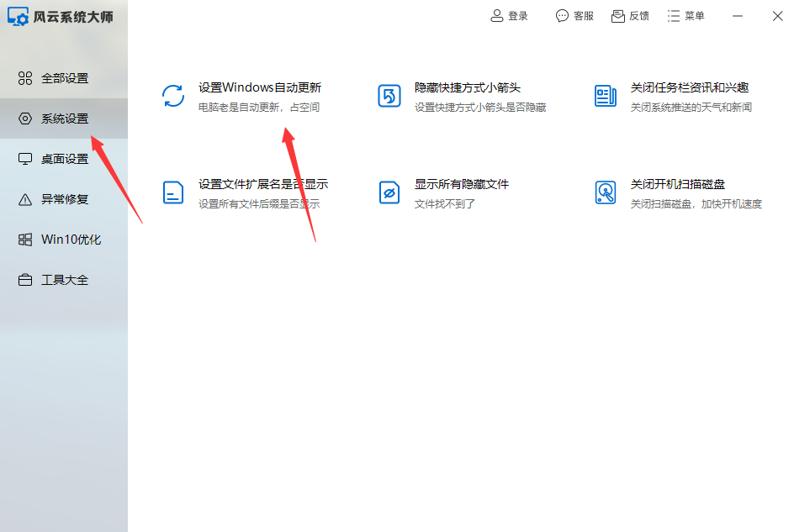
Task: Click the 全部设置 grid icon
Action: coord(25,78)
